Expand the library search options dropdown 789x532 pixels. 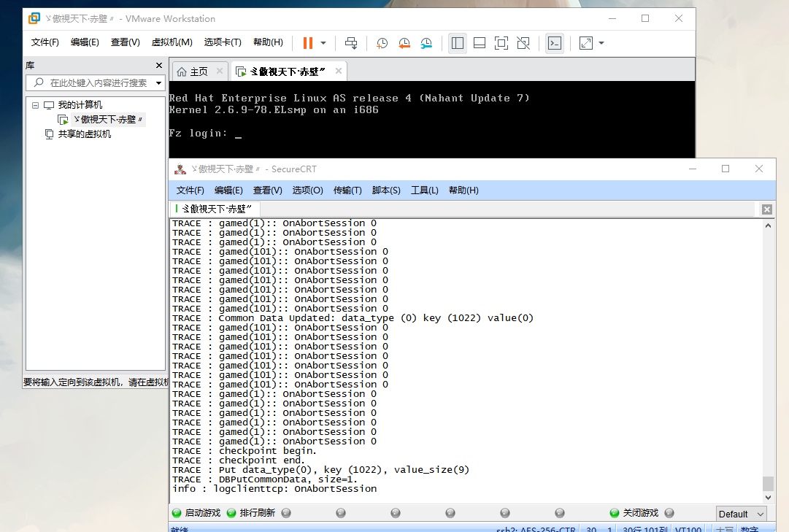[x=159, y=82]
